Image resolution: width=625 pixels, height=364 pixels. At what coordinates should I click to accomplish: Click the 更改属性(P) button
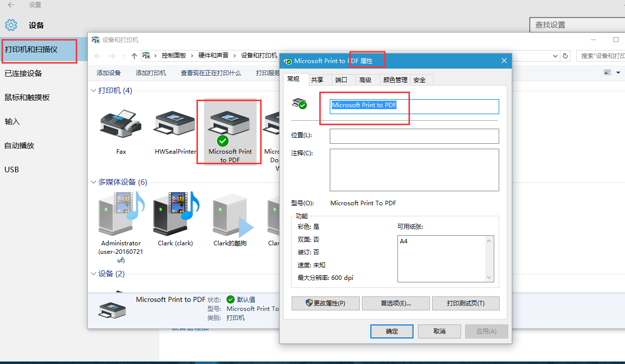click(326, 303)
